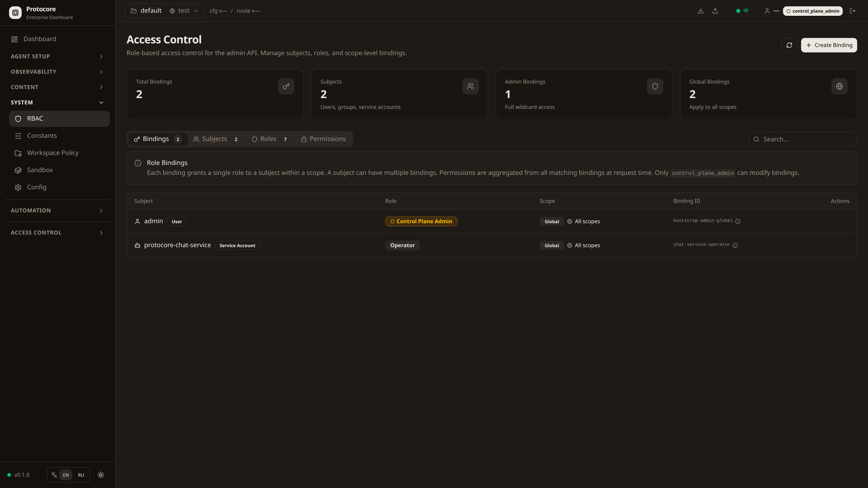
Task: Click the wifi connection status icon
Action: click(746, 11)
